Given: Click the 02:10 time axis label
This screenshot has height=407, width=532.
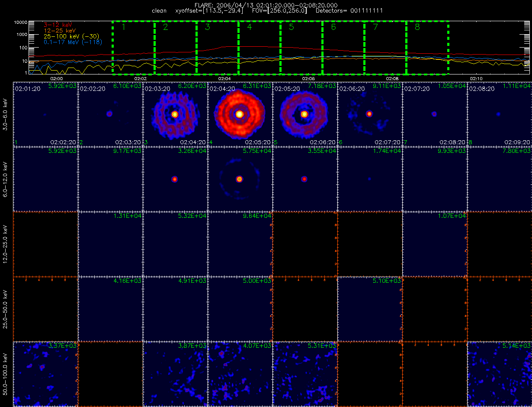Looking at the screenshot, I should click(476, 78).
